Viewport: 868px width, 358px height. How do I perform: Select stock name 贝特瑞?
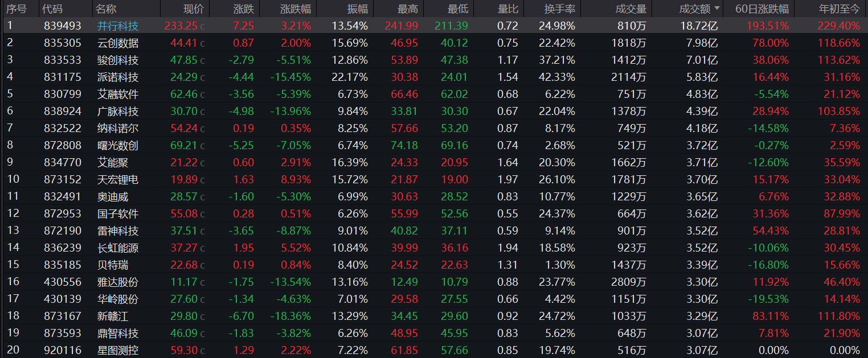click(113, 265)
